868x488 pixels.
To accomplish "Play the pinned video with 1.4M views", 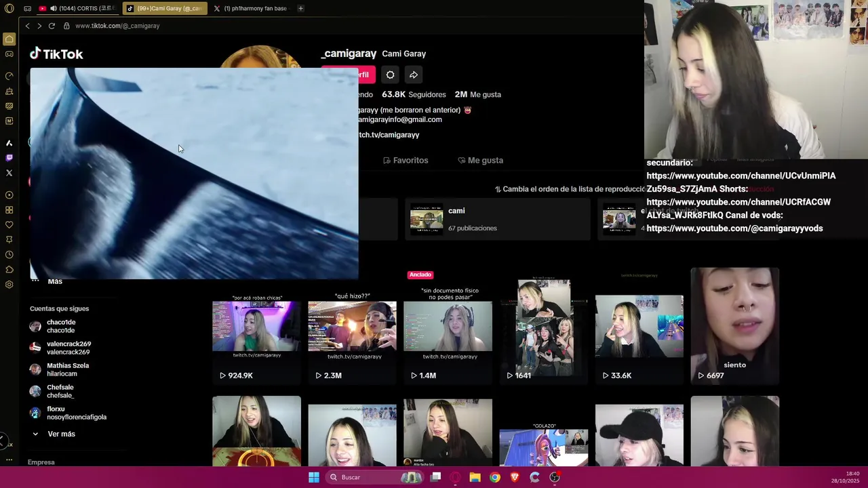I will pos(448,326).
